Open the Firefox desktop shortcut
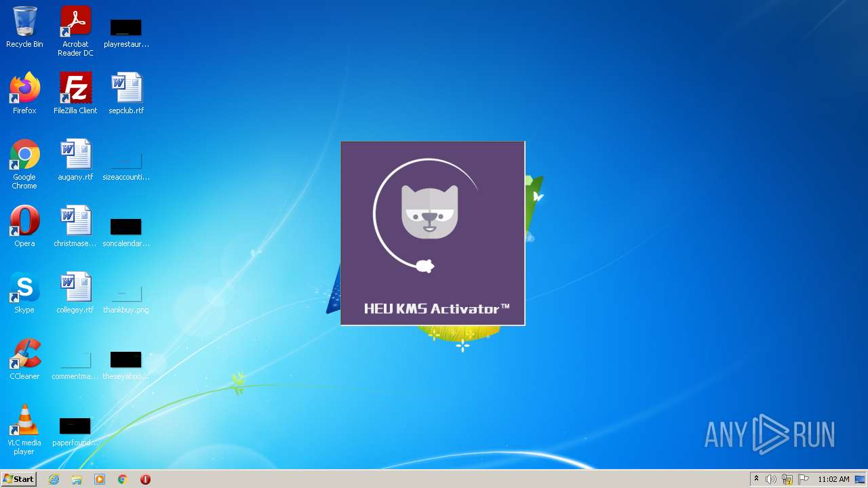The image size is (868, 488). tap(24, 94)
